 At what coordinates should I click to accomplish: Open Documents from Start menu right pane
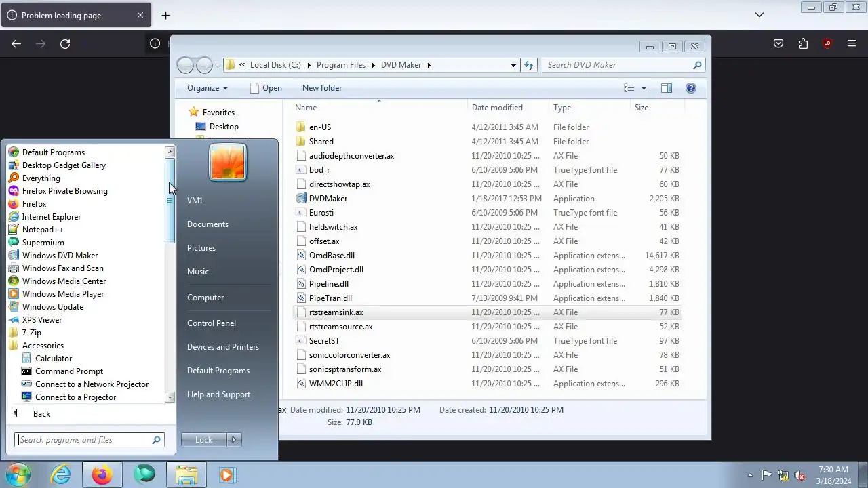click(208, 224)
